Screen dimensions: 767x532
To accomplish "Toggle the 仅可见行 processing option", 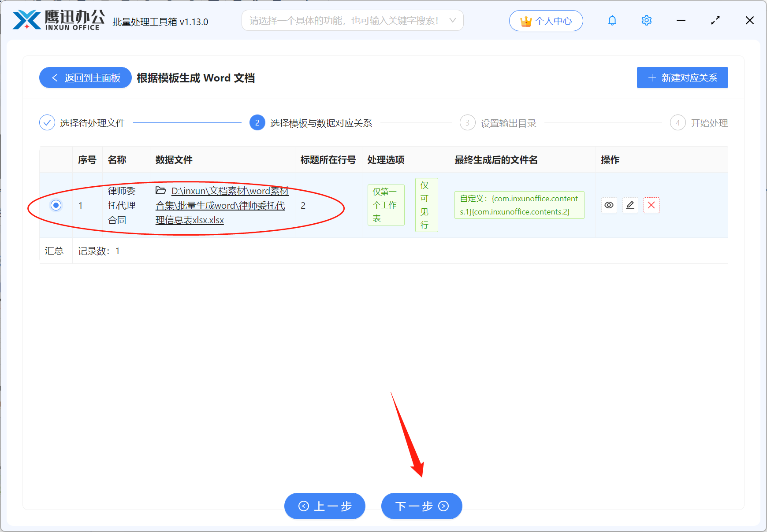I will click(x=426, y=205).
